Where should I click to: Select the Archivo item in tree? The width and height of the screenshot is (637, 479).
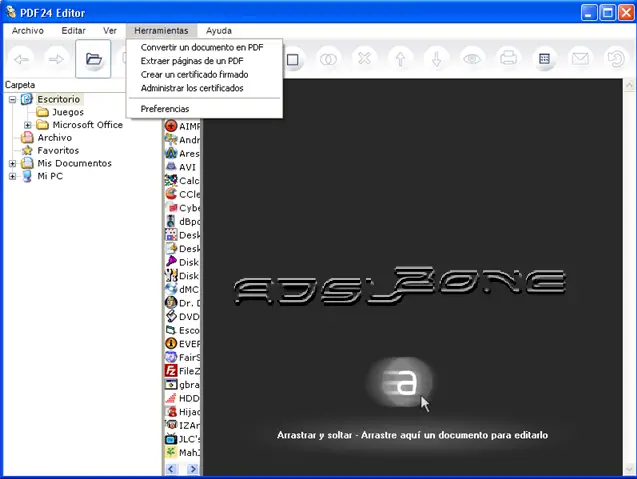click(x=54, y=138)
